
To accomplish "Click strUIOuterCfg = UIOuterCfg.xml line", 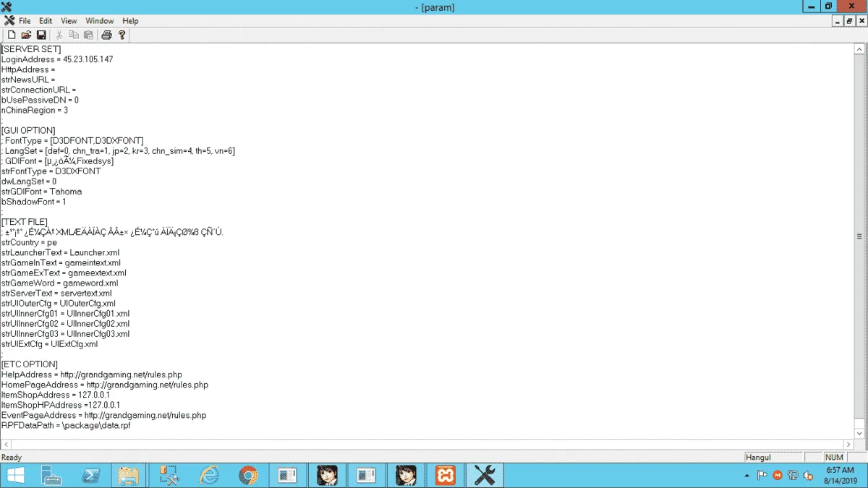I will 59,303.
